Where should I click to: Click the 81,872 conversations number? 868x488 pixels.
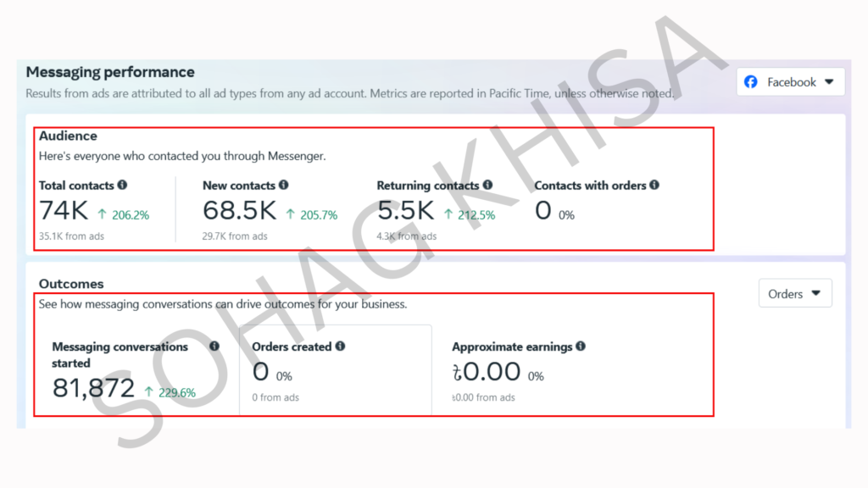coord(93,388)
